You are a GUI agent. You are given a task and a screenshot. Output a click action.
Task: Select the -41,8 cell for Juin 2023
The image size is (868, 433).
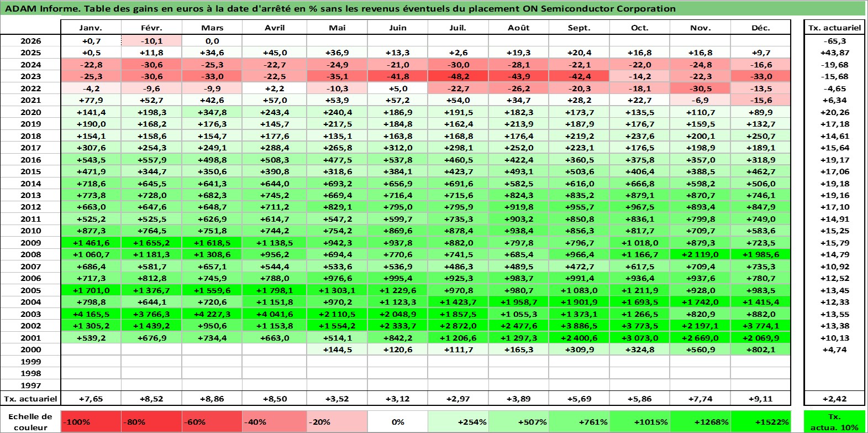pos(397,76)
